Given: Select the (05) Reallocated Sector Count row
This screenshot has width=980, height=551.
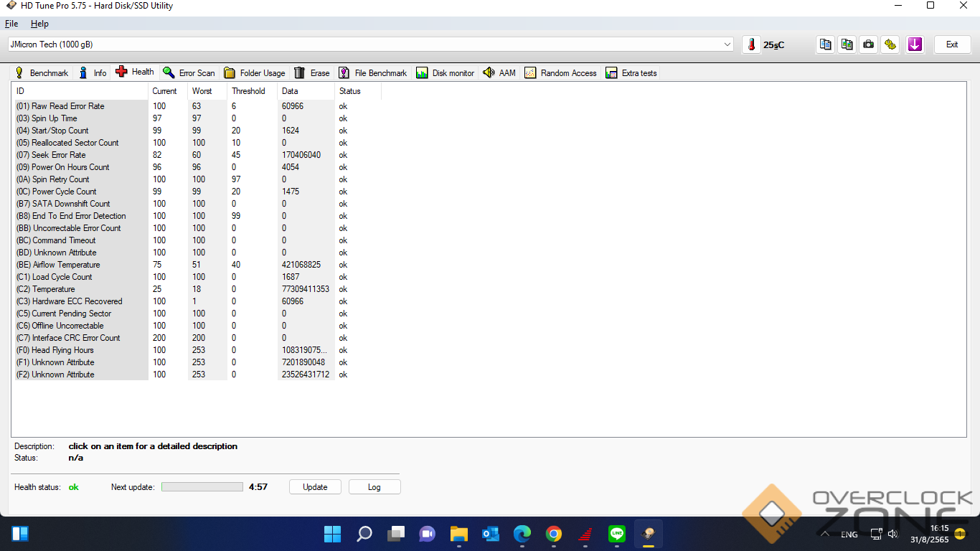Looking at the screenshot, I should point(197,143).
